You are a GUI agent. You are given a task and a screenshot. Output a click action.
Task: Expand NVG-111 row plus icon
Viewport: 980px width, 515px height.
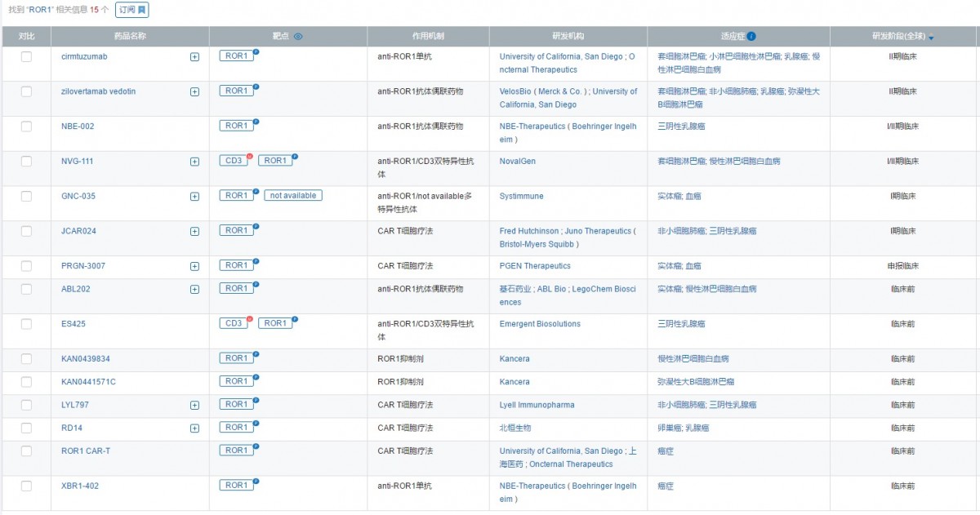click(194, 162)
